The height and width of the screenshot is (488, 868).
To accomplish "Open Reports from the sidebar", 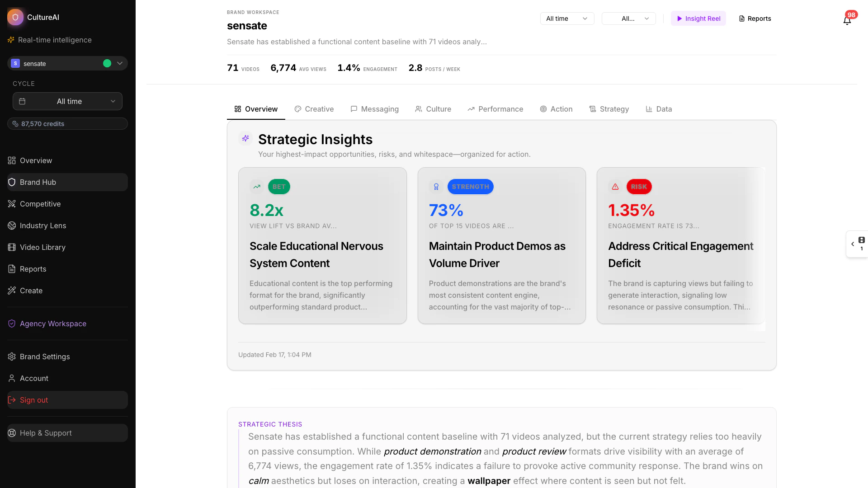I will pos(33,269).
